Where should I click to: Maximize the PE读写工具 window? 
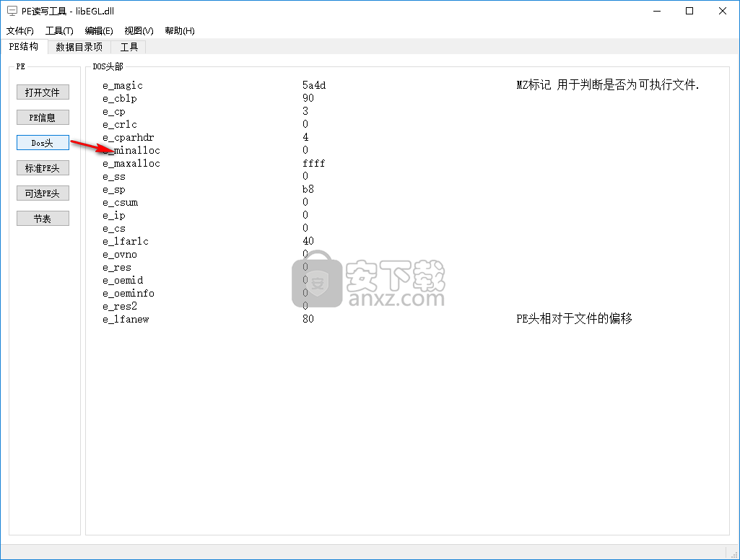tap(689, 11)
